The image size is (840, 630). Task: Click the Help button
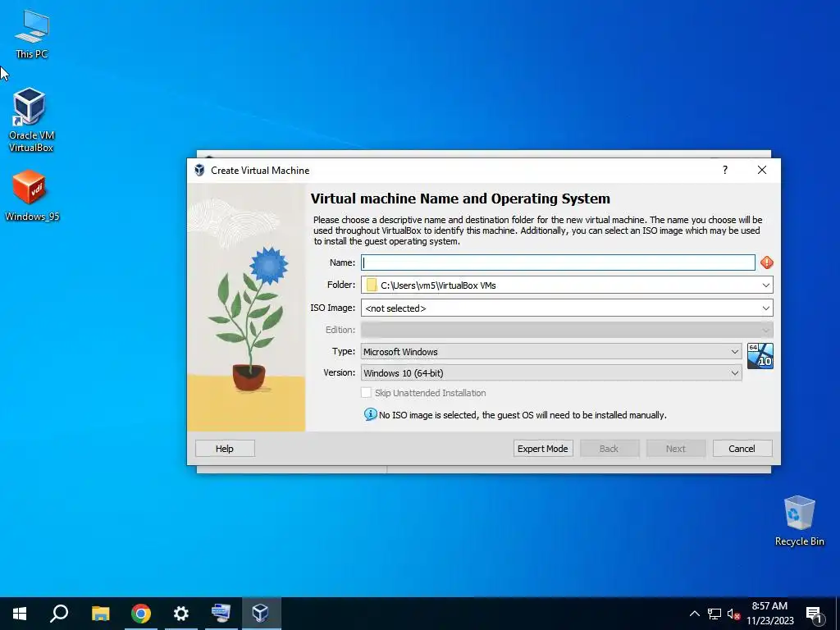[225, 449]
